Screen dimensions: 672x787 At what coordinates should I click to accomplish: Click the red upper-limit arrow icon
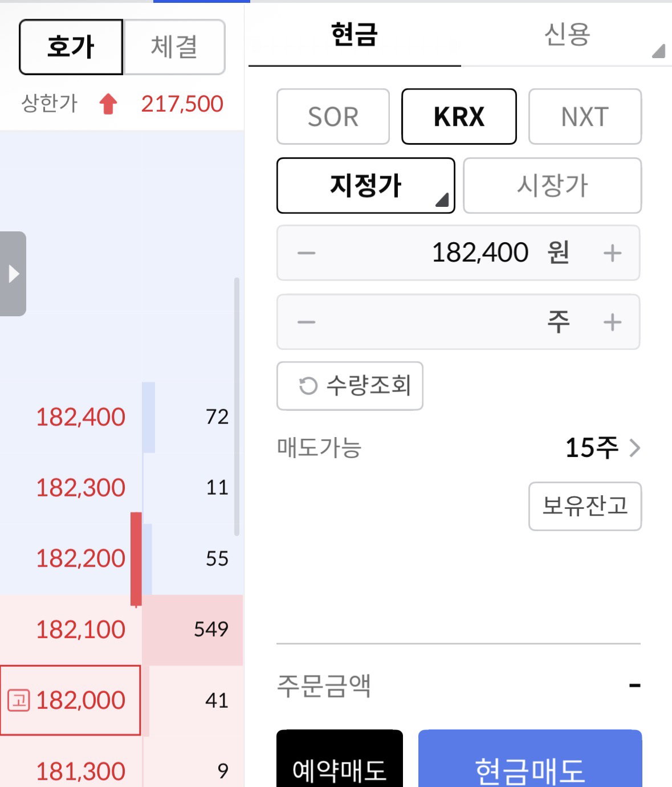coord(108,104)
